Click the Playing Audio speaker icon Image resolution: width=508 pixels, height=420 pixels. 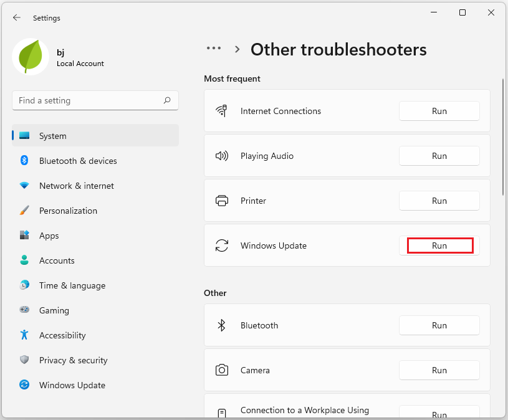pos(222,156)
